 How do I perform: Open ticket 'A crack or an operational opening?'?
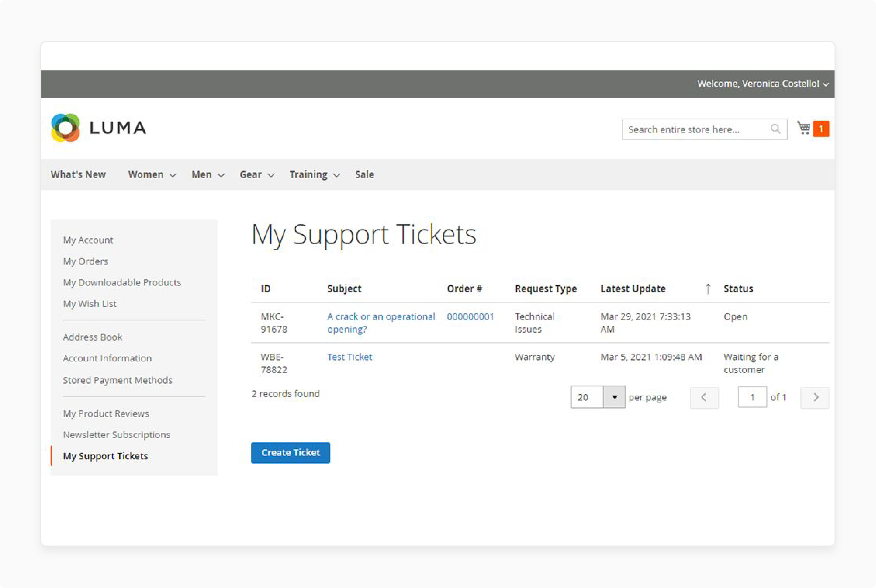pyautogui.click(x=381, y=323)
